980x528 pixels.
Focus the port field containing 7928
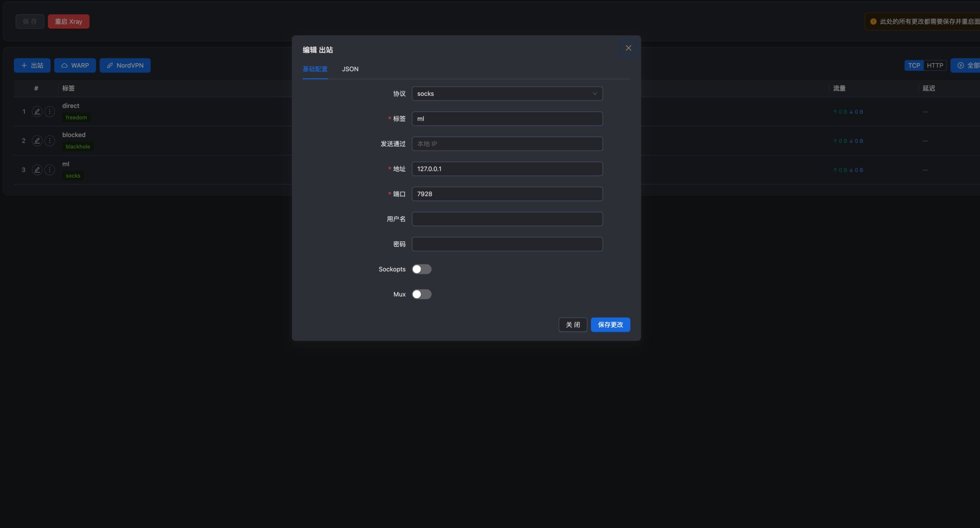[x=507, y=194]
